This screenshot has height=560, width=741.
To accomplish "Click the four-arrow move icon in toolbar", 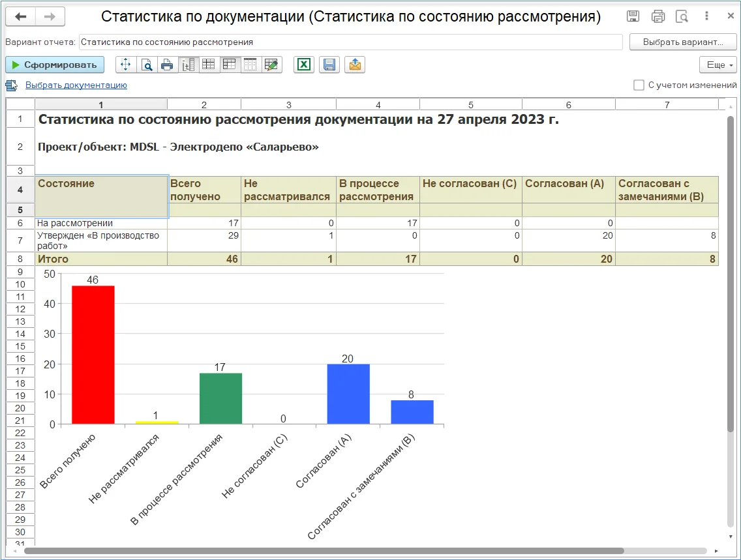I will pos(126,65).
